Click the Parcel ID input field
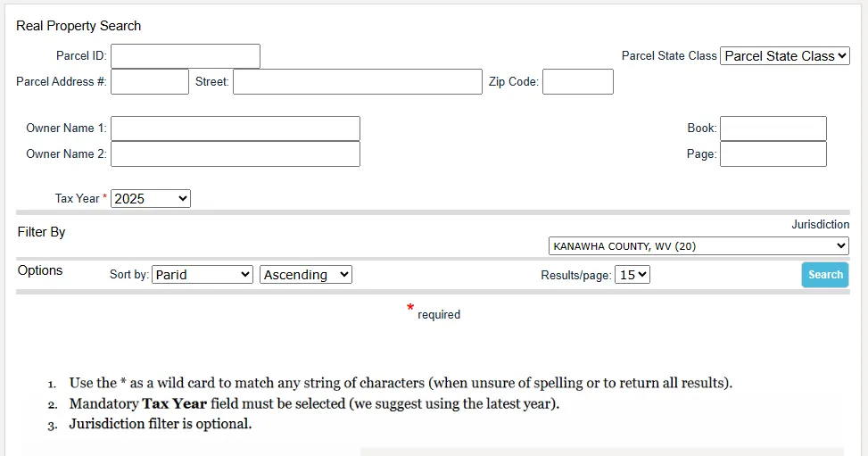Image resolution: width=868 pixels, height=456 pixels. [185, 56]
